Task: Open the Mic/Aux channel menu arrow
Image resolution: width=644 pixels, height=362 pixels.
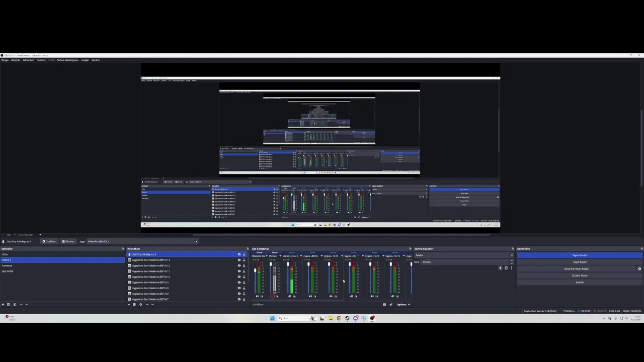Action: tap(280, 256)
